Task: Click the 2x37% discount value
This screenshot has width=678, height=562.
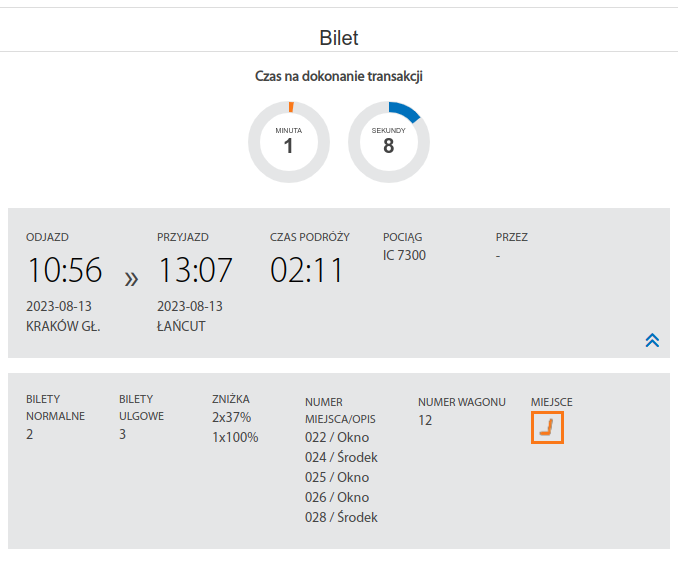Action: [x=231, y=417]
